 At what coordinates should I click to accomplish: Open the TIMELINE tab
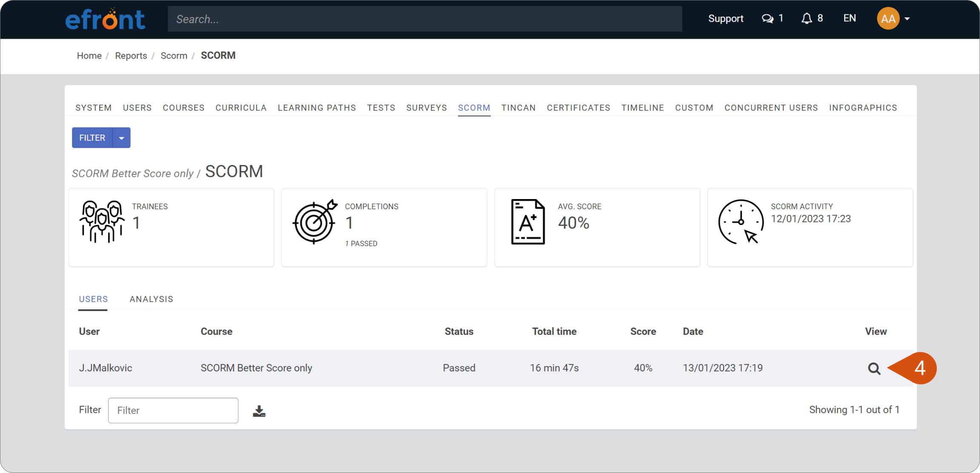point(643,108)
